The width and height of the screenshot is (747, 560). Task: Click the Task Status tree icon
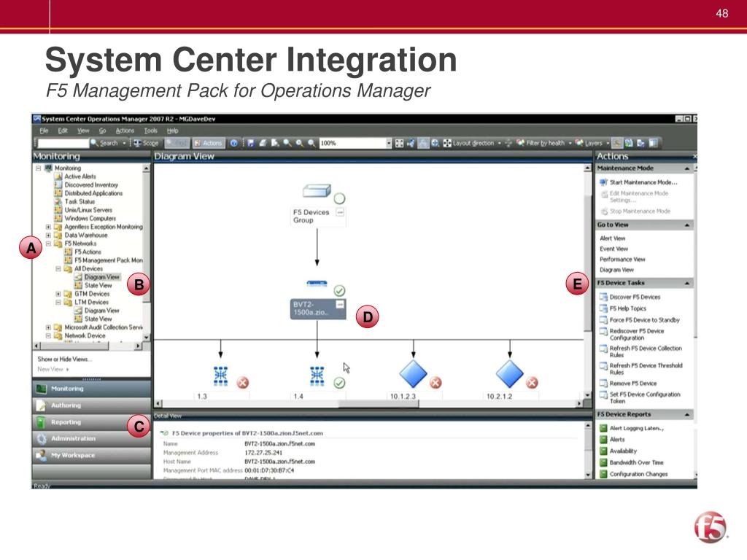click(58, 201)
